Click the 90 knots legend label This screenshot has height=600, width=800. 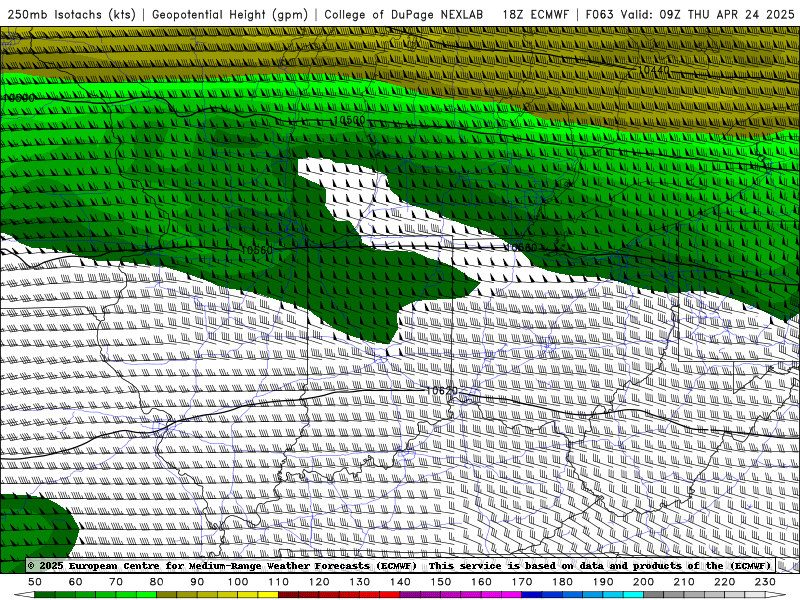click(x=197, y=582)
